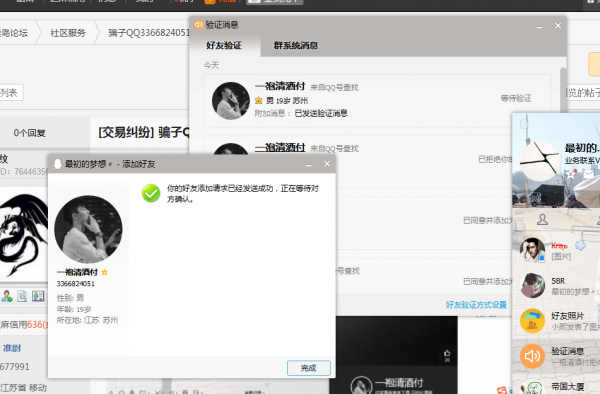Open the contacts person tab in QQ panel
The image size is (600, 394).
click(542, 220)
